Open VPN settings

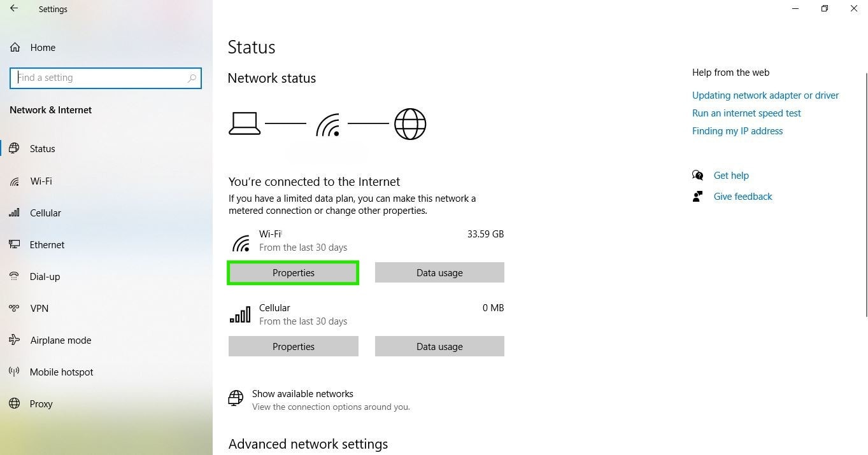coord(39,308)
